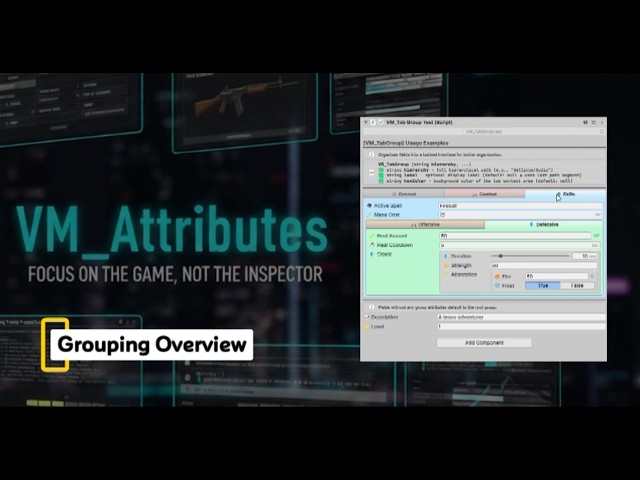The image size is (640, 480).
Task: Click the VM_Attributes title text
Action: point(171,231)
